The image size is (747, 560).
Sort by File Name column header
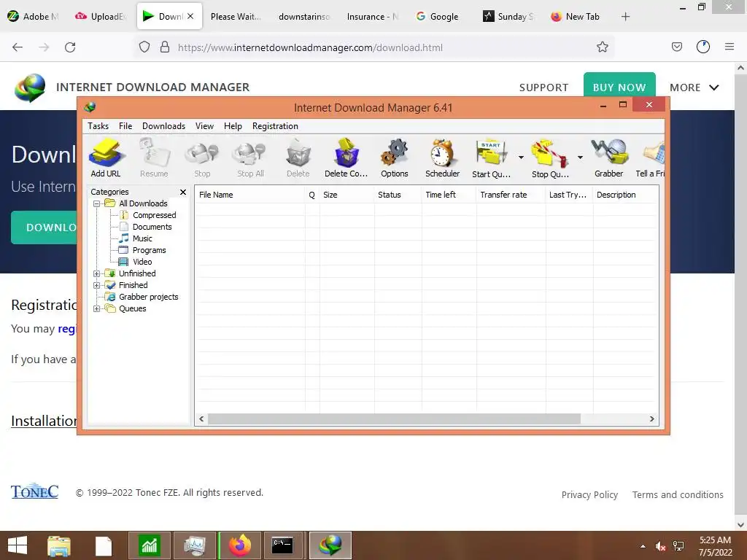point(249,195)
